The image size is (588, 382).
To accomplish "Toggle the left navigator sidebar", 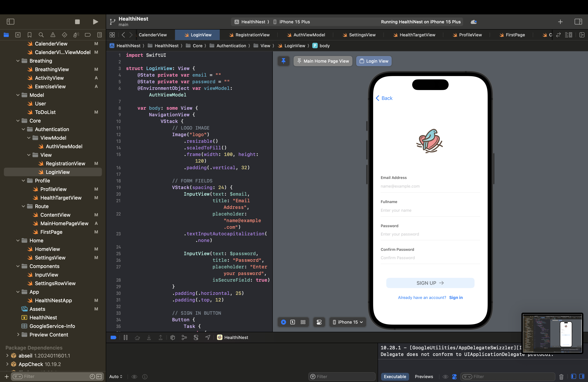I will 10,22.
